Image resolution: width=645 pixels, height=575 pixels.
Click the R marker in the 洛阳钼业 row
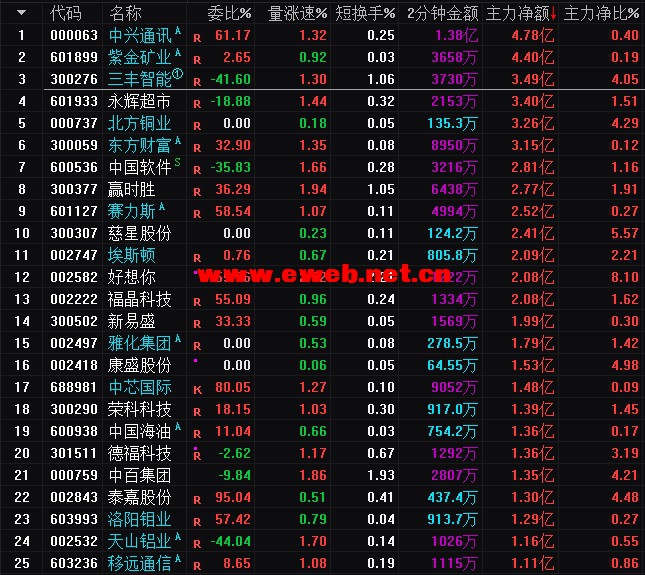pyautogui.click(x=197, y=522)
